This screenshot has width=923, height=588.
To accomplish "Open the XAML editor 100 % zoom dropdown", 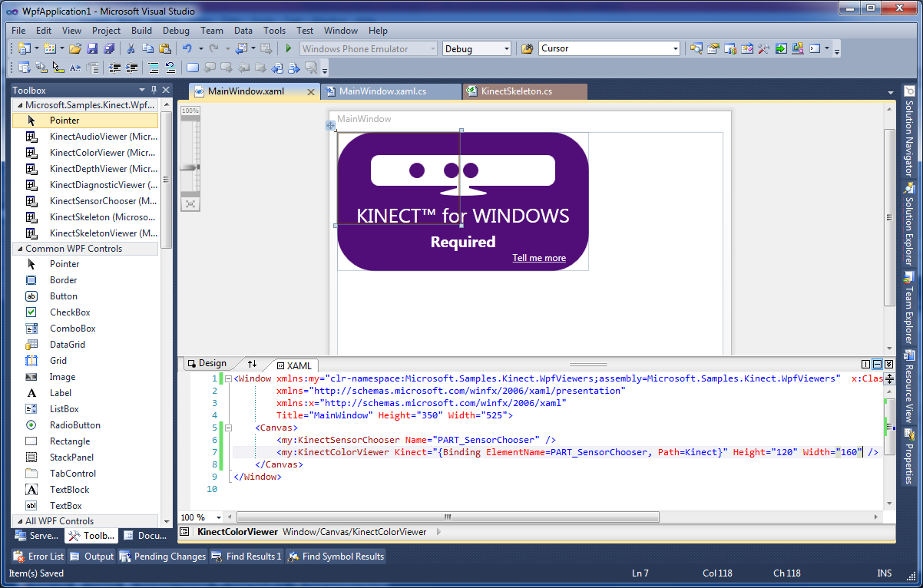I will (219, 517).
